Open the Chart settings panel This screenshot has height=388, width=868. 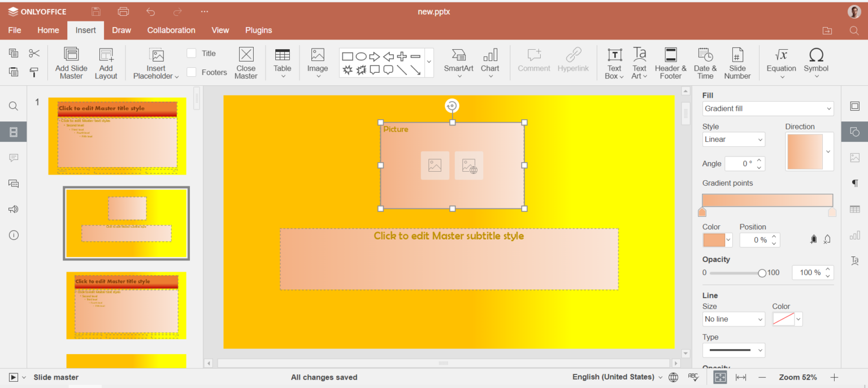(854, 235)
